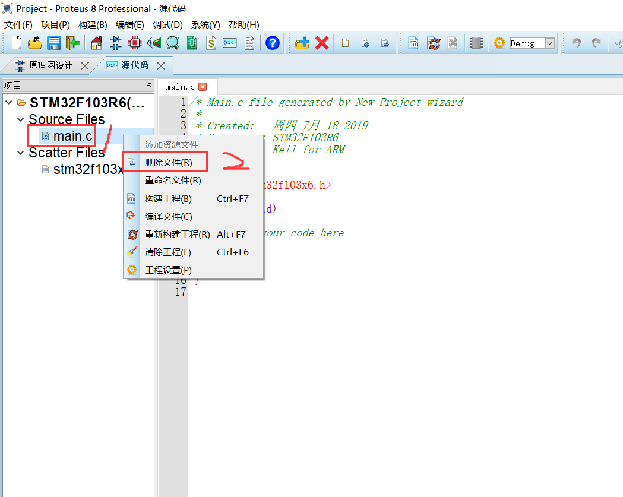Open the 帮助(H) Help menu
The image size is (623, 497).
[244, 25]
